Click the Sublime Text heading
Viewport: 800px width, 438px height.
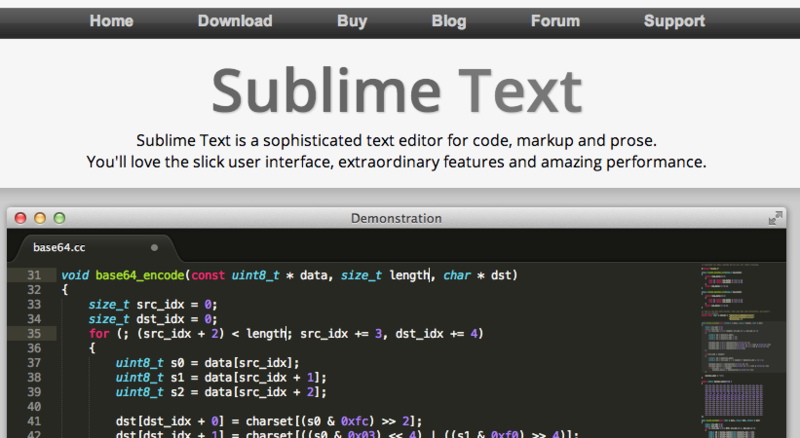(396, 91)
